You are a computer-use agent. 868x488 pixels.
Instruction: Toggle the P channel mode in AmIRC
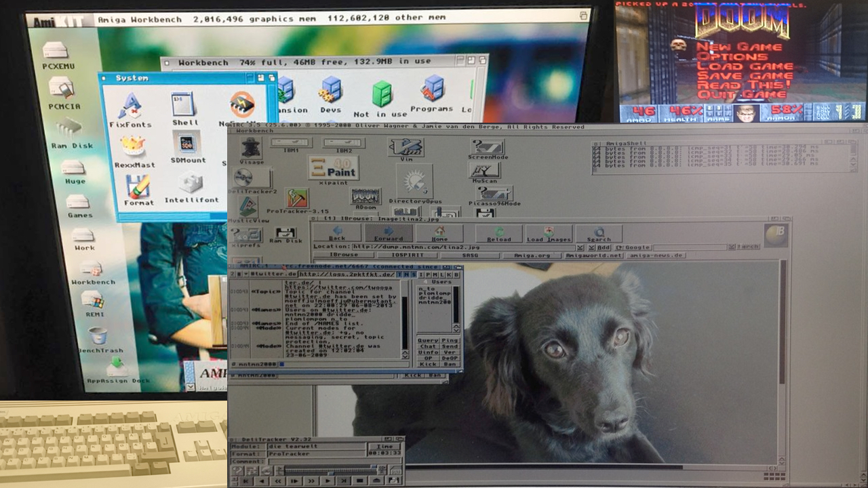(428, 274)
